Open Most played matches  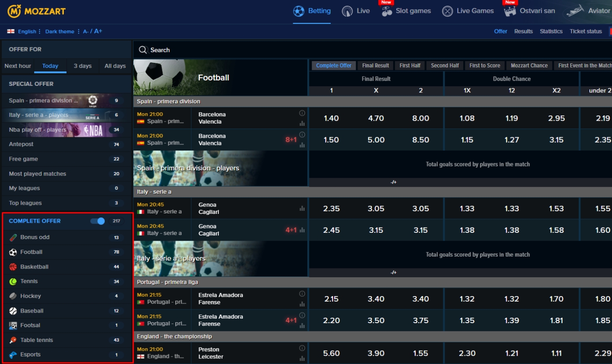click(x=66, y=174)
